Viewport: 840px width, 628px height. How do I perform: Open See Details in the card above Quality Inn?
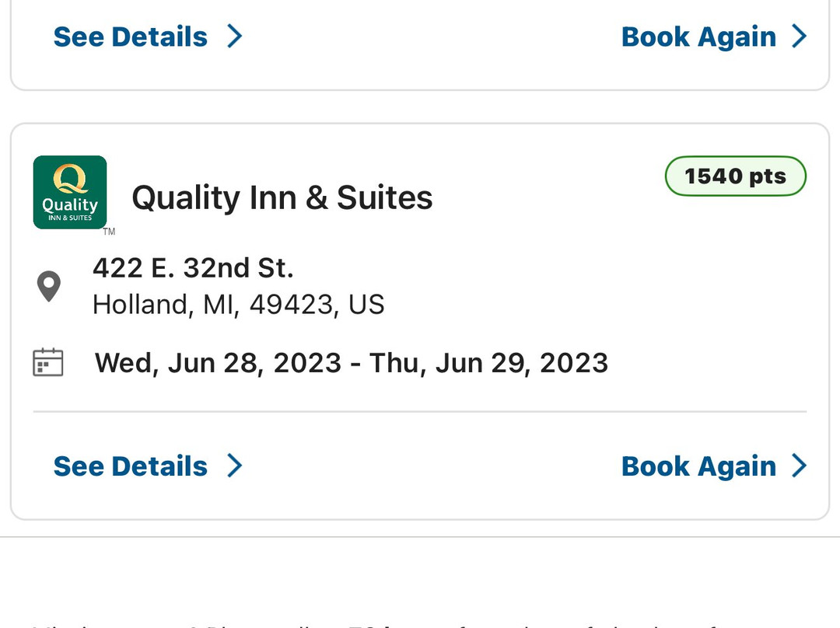pyautogui.click(x=131, y=37)
